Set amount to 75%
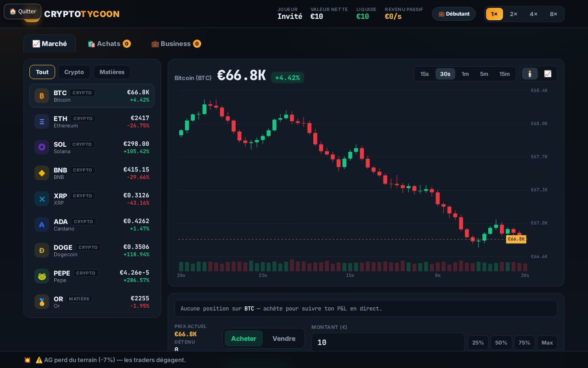 tap(524, 343)
